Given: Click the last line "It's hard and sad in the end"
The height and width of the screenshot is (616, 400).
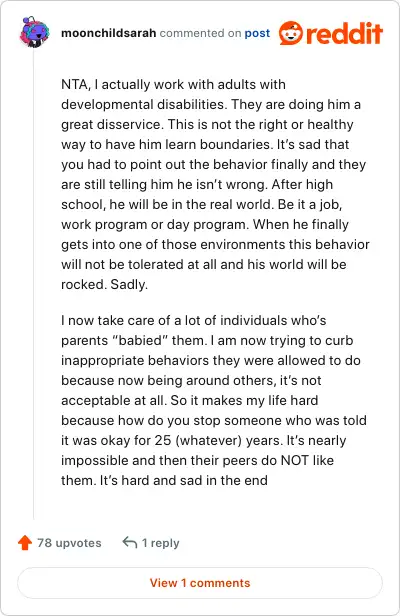Looking at the screenshot, I should pos(184,480).
